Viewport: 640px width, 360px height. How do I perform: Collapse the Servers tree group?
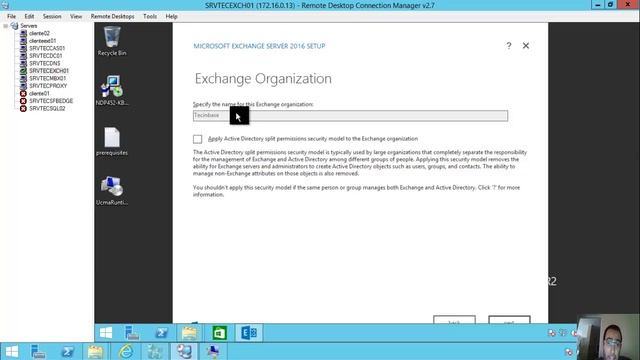5,26
